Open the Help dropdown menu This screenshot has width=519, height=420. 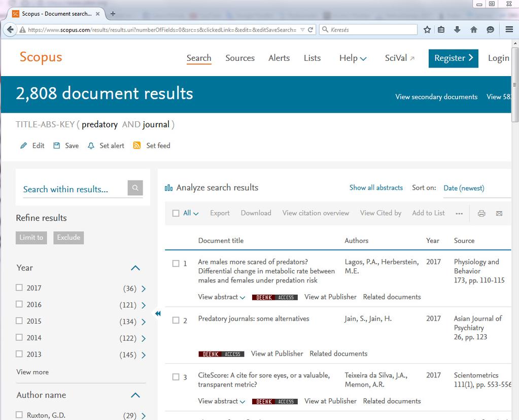click(353, 58)
